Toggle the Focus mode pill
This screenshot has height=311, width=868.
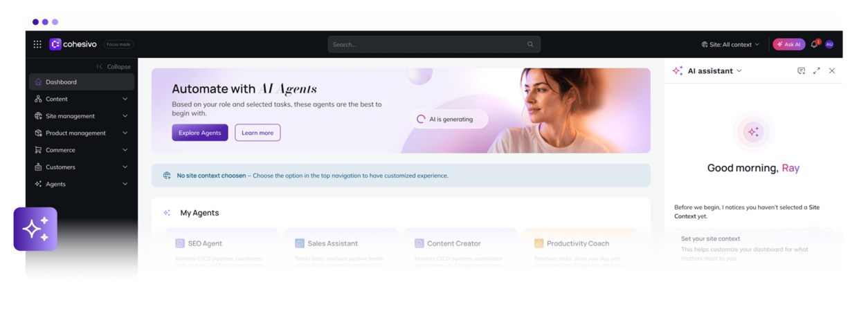[x=118, y=44]
